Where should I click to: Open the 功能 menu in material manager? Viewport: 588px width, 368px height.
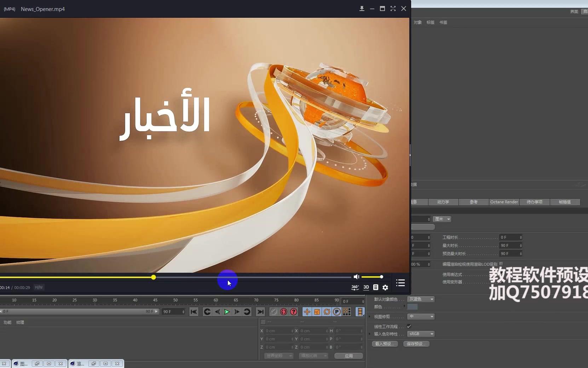click(7, 322)
